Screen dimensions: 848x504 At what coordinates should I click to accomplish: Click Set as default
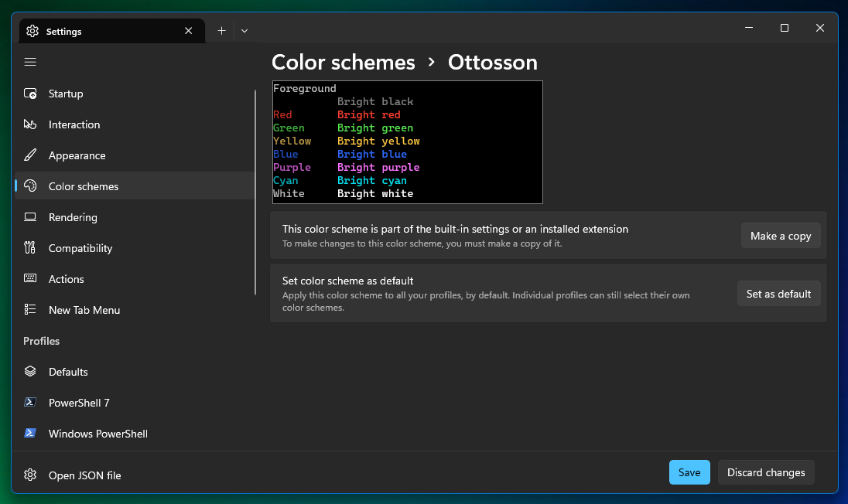coord(778,293)
